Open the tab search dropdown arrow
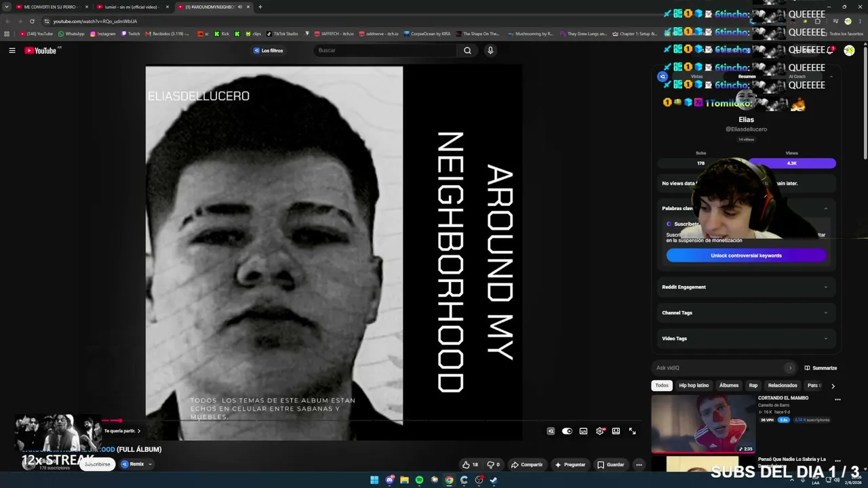868x488 pixels. coord(7,7)
